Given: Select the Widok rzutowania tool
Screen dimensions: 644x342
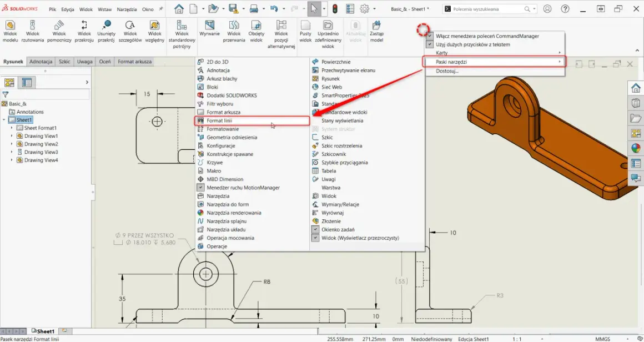Looking at the screenshot, I should [32, 31].
